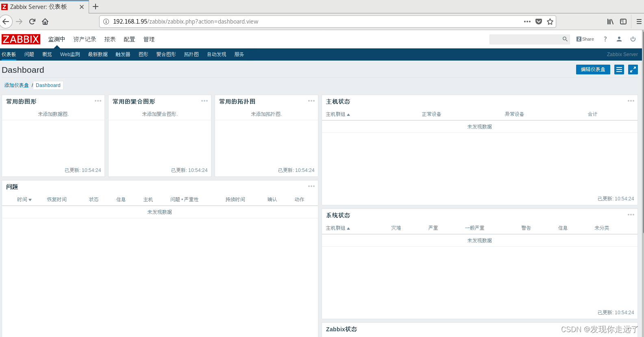Screen dimensions: 644x337
Task: Open the dashboard list actions menu button
Action: [619, 70]
